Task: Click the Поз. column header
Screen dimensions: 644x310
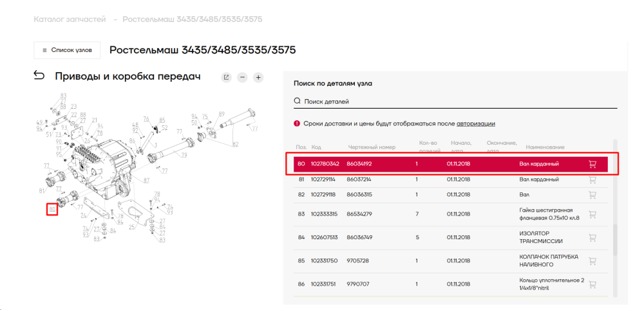Action: [x=301, y=147]
